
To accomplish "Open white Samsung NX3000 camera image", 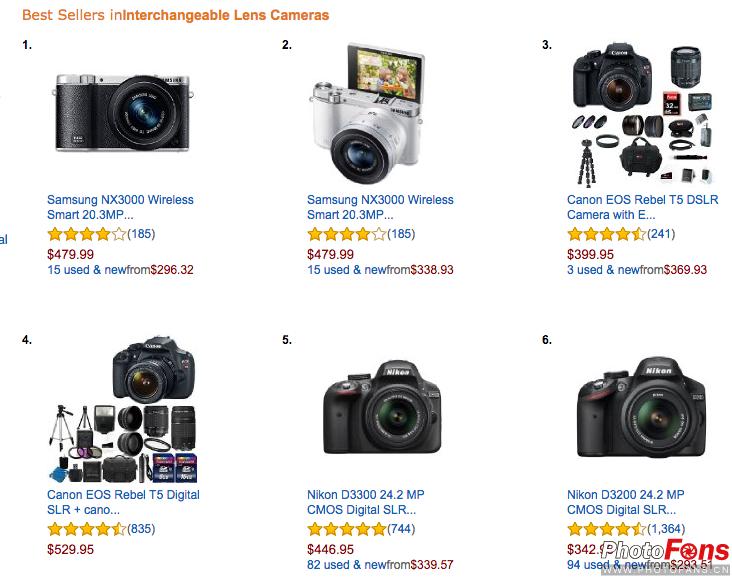I will [x=367, y=113].
